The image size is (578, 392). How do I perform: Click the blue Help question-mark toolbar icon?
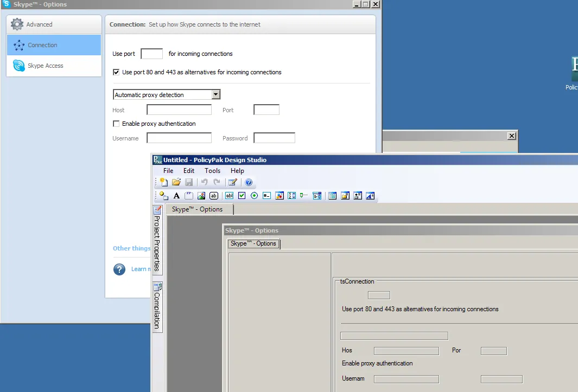249,182
